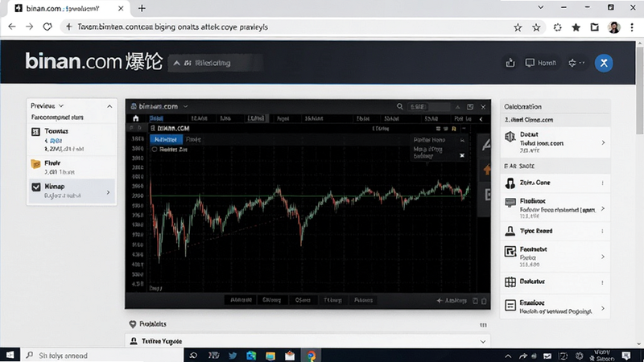This screenshot has height=362, width=644.
Task: Click the last button in the chart's bottom button row
Action: click(x=364, y=300)
